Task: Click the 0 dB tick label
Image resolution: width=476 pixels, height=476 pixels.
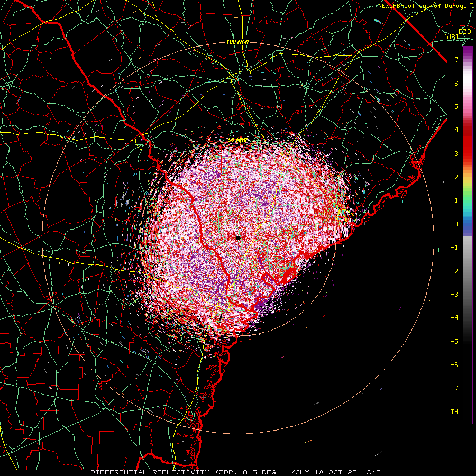Action: (456, 224)
